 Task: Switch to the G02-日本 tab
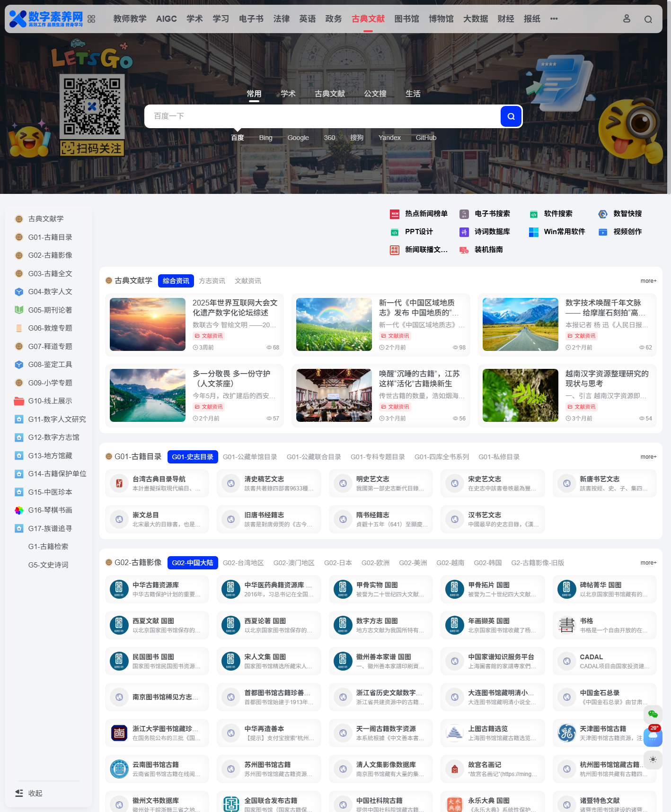click(x=338, y=563)
